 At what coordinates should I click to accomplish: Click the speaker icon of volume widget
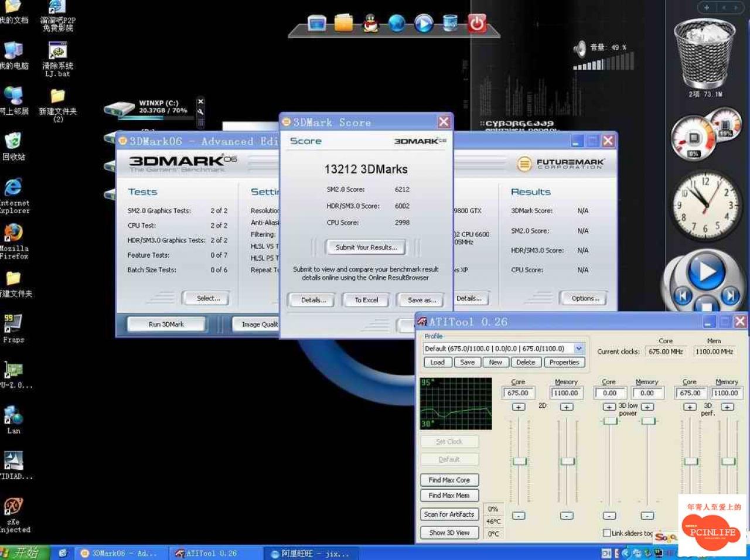point(579,49)
